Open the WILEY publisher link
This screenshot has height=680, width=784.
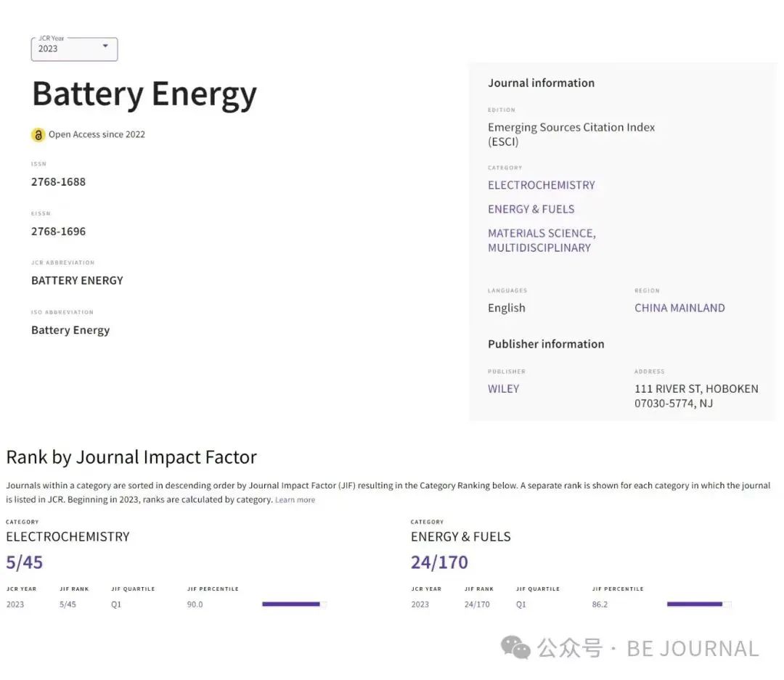tap(503, 389)
